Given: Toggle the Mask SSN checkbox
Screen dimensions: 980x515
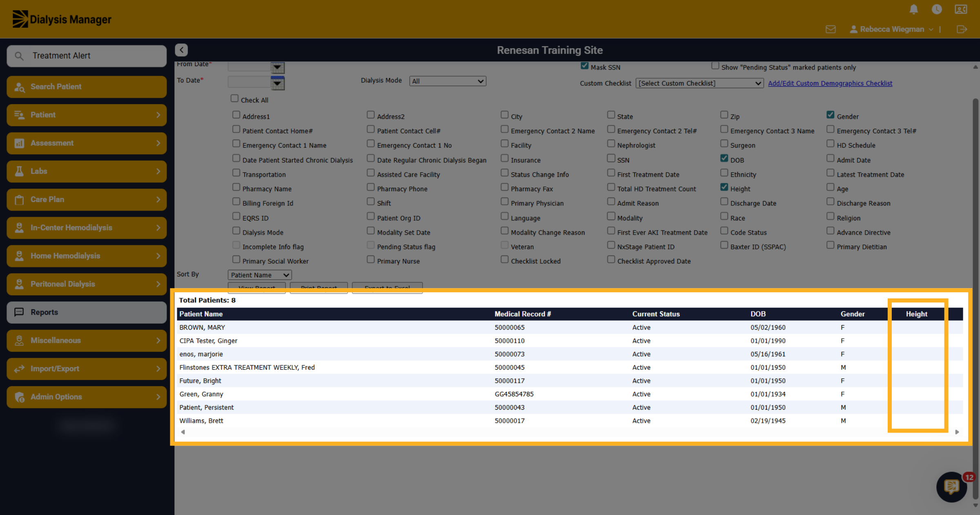Looking at the screenshot, I should tap(584, 66).
